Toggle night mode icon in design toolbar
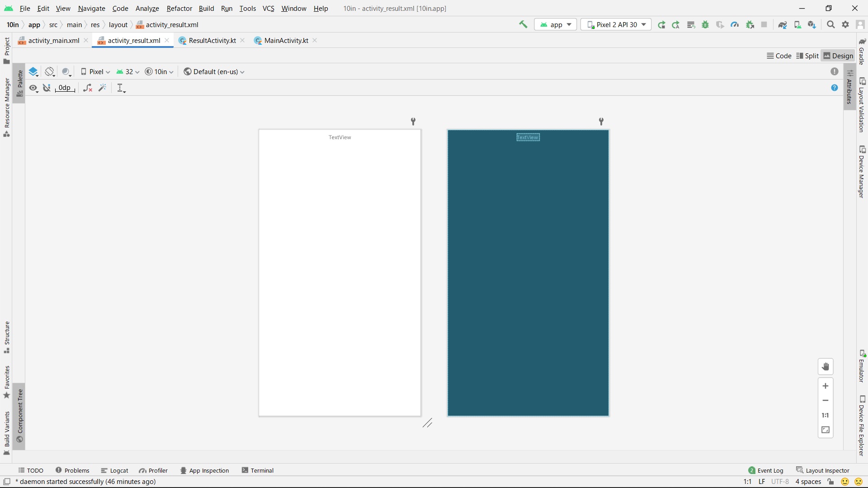 point(66,71)
